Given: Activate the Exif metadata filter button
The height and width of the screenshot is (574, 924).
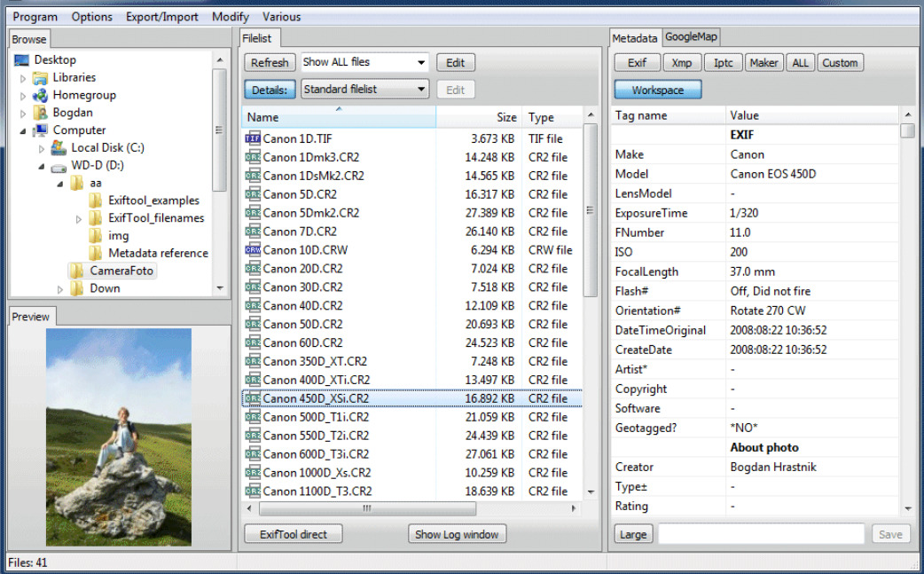Looking at the screenshot, I should (637, 63).
